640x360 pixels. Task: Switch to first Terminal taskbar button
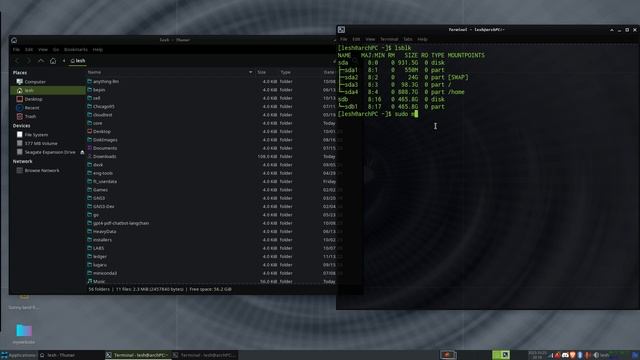pyautogui.click(x=137, y=355)
